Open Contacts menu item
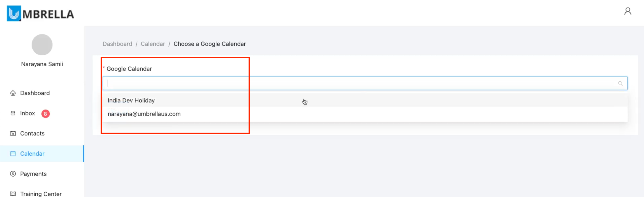Image resolution: width=644 pixels, height=197 pixels. pos(32,133)
